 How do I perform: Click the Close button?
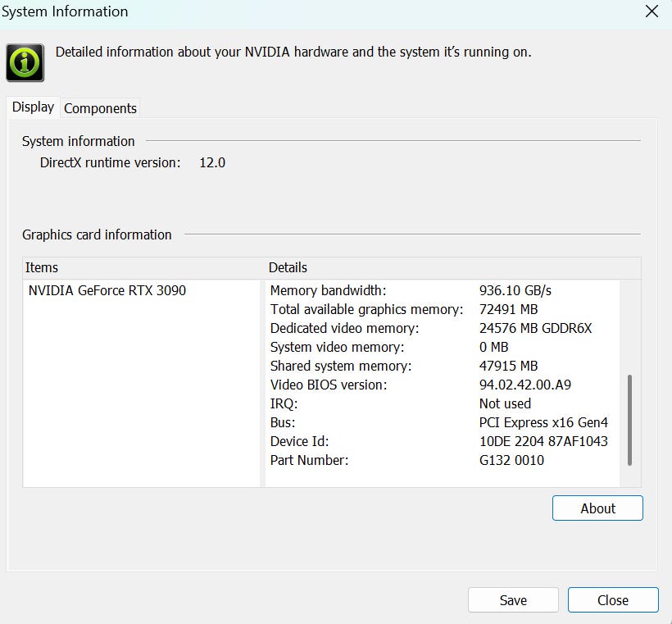click(x=613, y=600)
